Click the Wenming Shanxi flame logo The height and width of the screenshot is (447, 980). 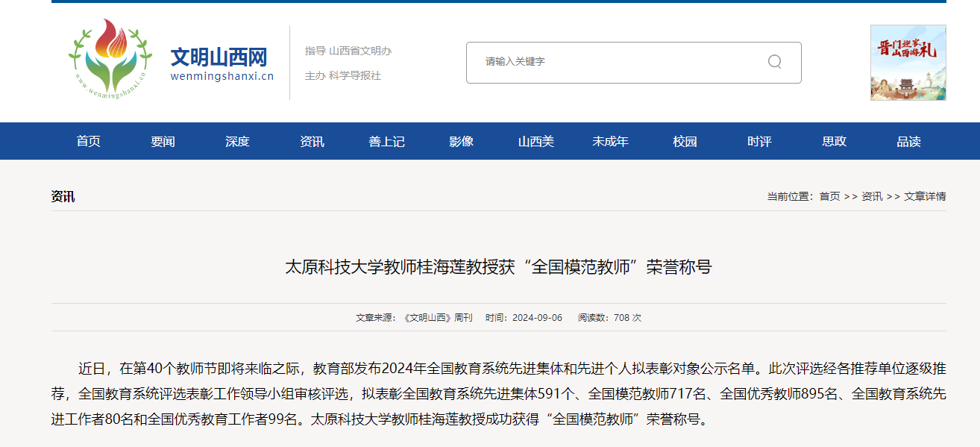pyautogui.click(x=110, y=60)
